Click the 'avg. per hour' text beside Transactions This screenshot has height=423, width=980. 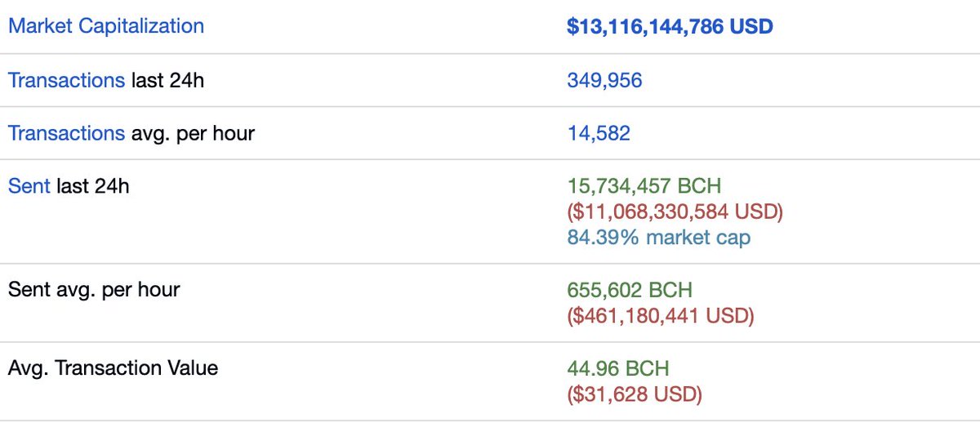click(x=193, y=133)
